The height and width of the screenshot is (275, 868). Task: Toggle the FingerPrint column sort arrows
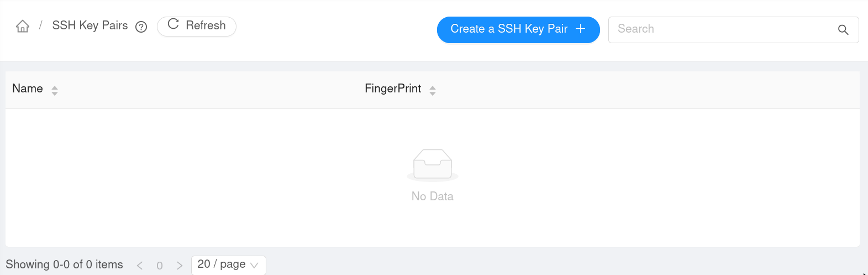[x=433, y=90]
